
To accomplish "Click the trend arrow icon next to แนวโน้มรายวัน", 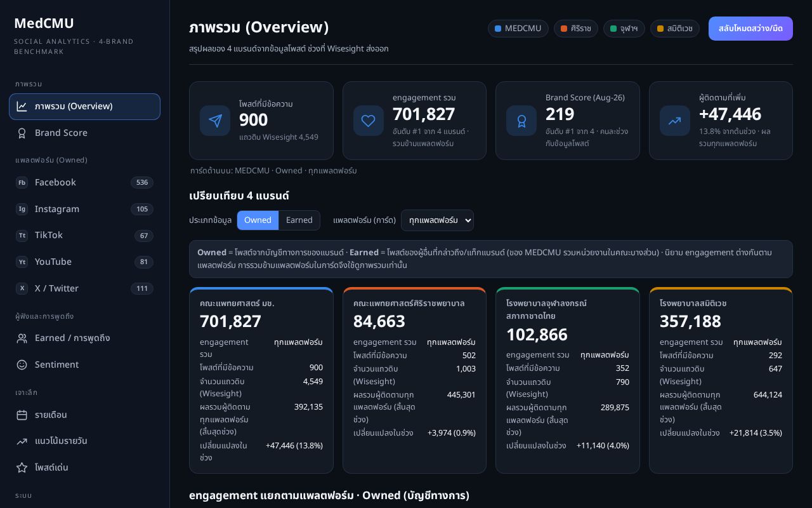I will tap(22, 441).
